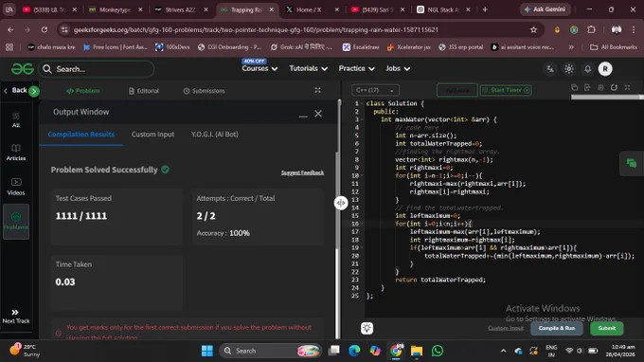Go to Next Track

15,317
